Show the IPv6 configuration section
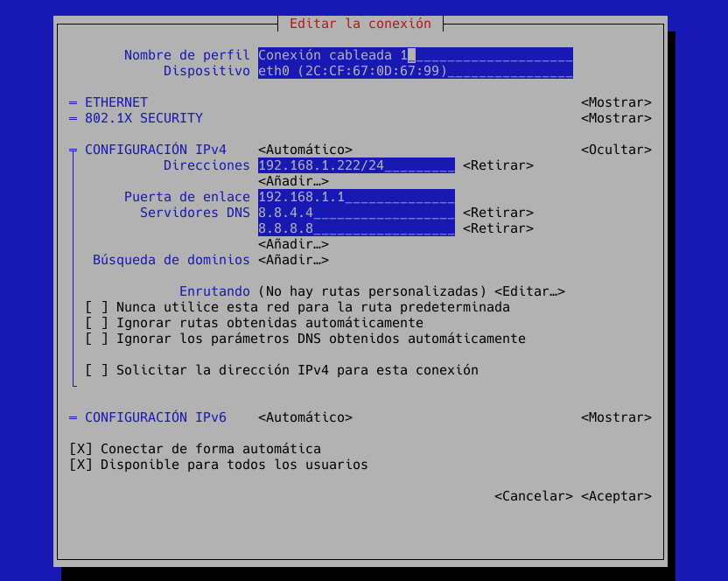The width and height of the screenshot is (728, 581). click(x=616, y=417)
